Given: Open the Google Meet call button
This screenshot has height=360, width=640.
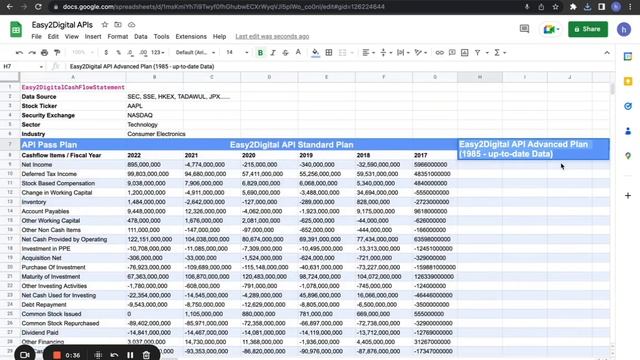Looking at the screenshot, I should click(x=551, y=29).
